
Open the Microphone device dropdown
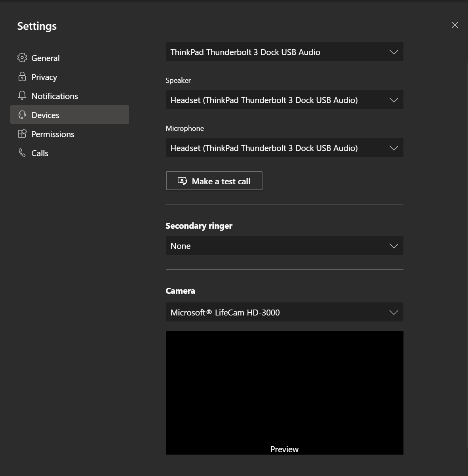(284, 147)
